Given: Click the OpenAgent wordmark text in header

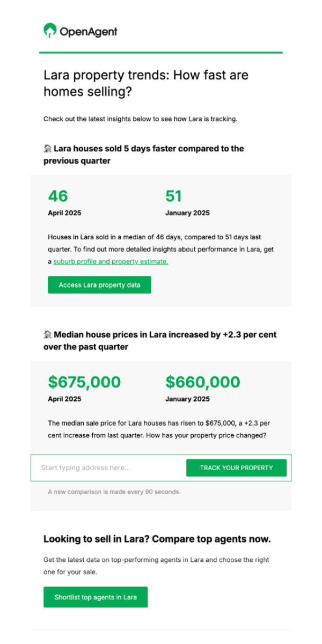Looking at the screenshot, I should tap(88, 32).
